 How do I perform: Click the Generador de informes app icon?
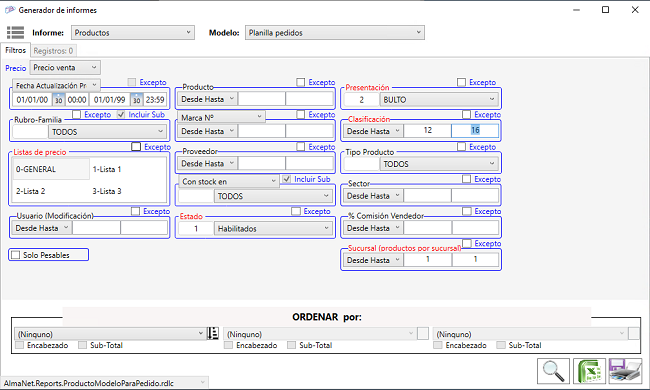tap(10, 10)
